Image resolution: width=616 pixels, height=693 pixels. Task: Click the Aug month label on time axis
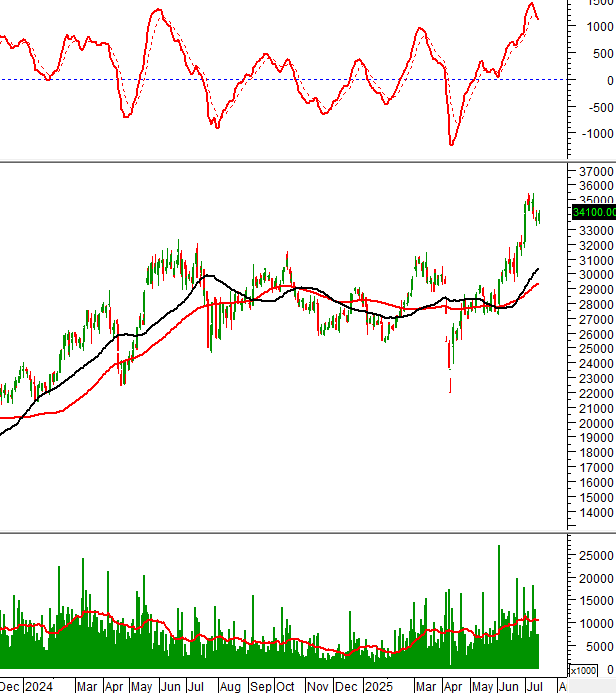pyautogui.click(x=231, y=686)
